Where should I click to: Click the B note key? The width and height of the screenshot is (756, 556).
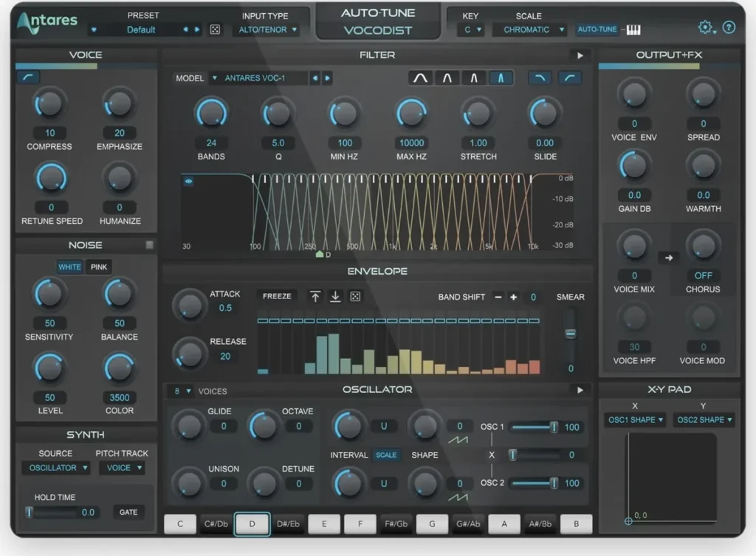click(576, 524)
